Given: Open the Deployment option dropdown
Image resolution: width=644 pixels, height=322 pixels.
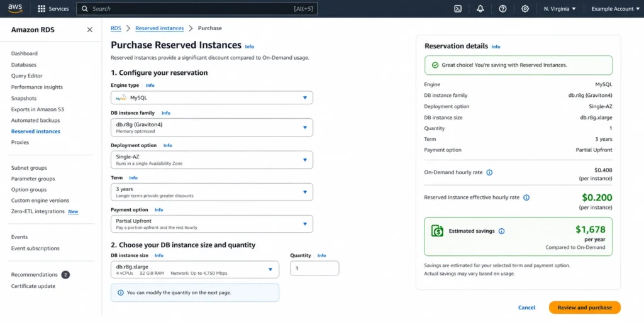Looking at the screenshot, I should pos(212,160).
